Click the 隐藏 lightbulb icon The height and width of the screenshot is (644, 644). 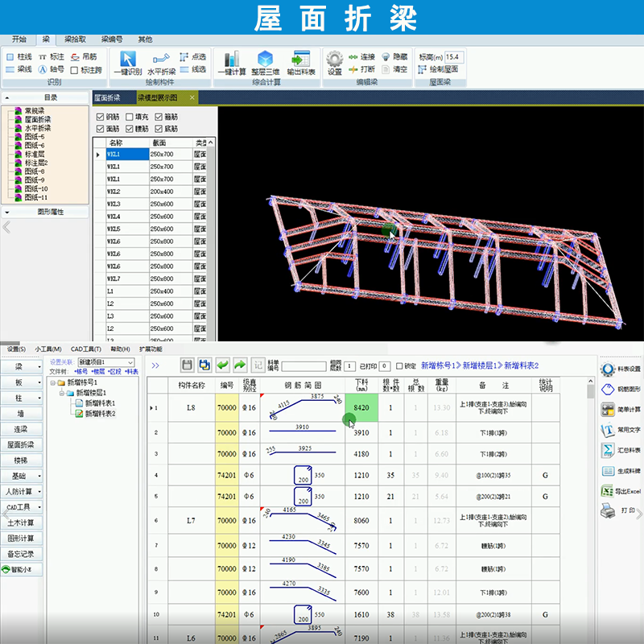(x=386, y=56)
